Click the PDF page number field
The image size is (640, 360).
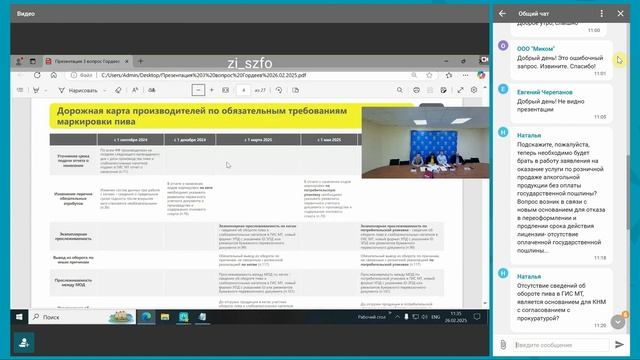point(244,90)
